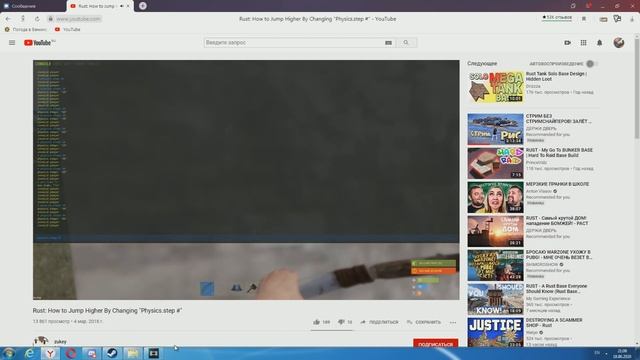Open the channel avatar of zukey
This screenshot has width=640, height=360.
tap(40, 341)
